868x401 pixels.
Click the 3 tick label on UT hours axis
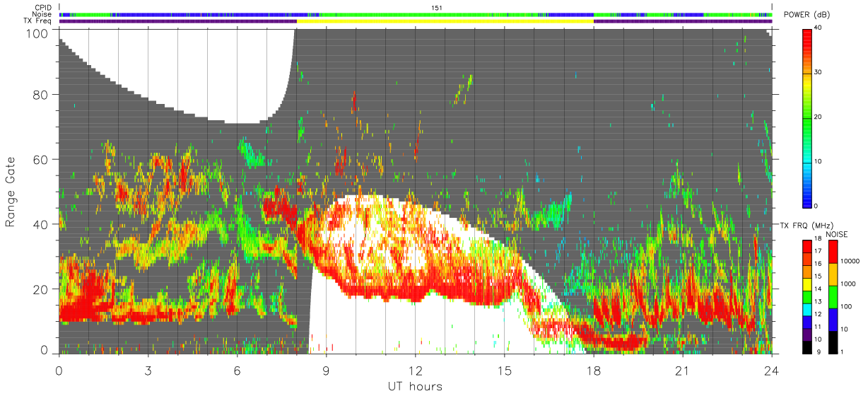[x=148, y=371]
